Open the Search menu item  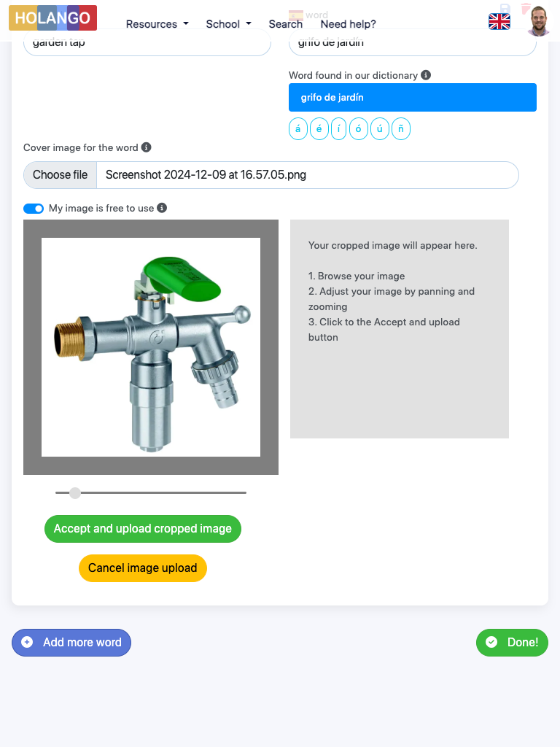click(x=286, y=24)
